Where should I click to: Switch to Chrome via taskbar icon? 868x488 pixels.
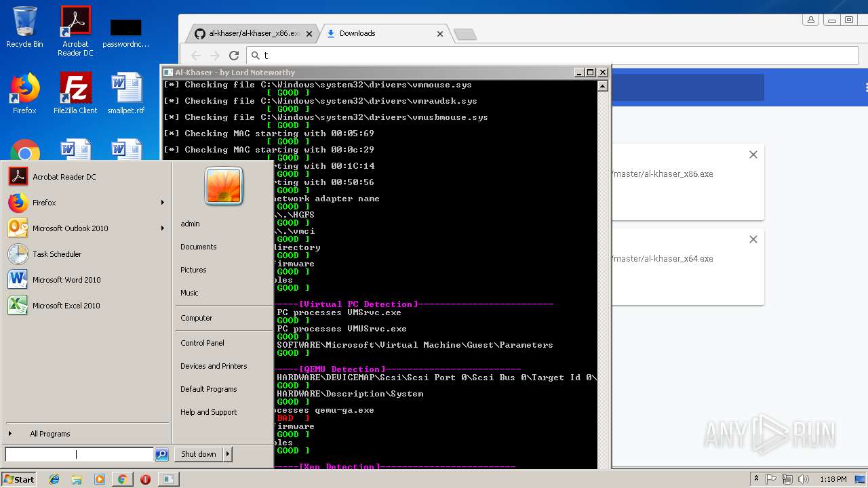(x=122, y=479)
